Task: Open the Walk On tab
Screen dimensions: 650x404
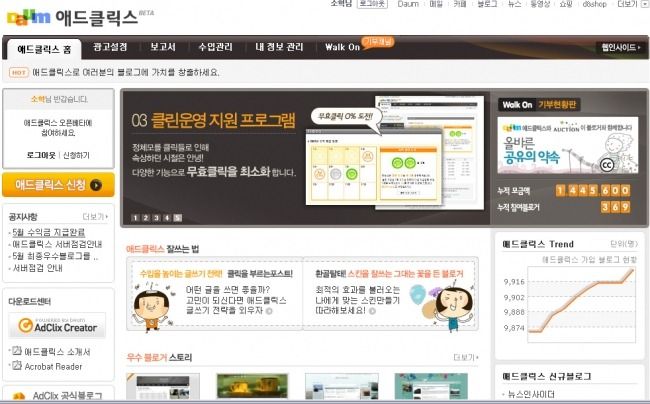Action: point(342,47)
